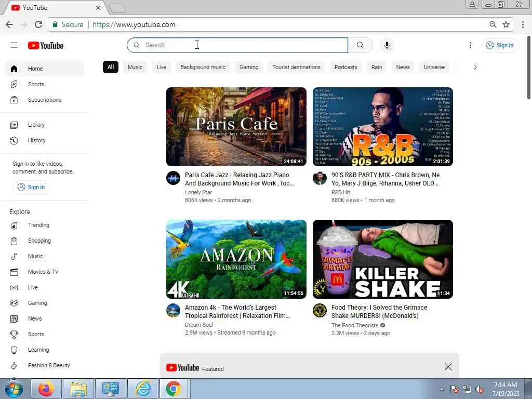Start voice search with the microphone
The height and width of the screenshot is (399, 532).
387,45
